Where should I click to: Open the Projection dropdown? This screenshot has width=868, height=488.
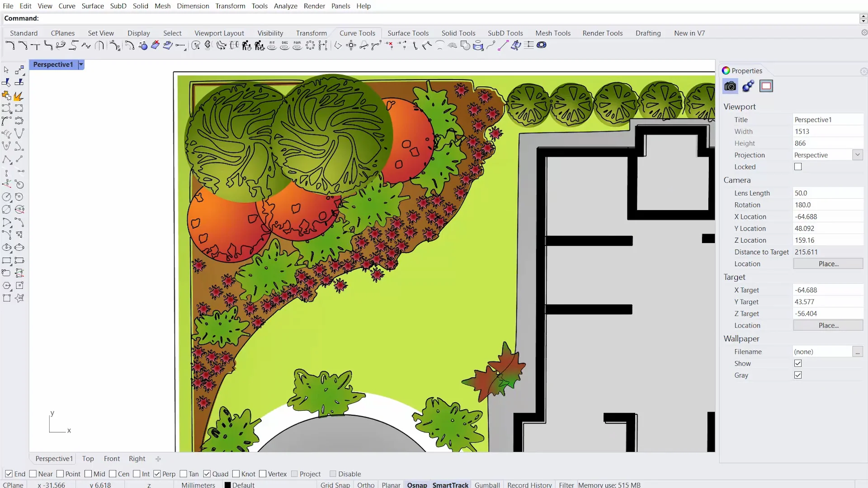click(857, 155)
